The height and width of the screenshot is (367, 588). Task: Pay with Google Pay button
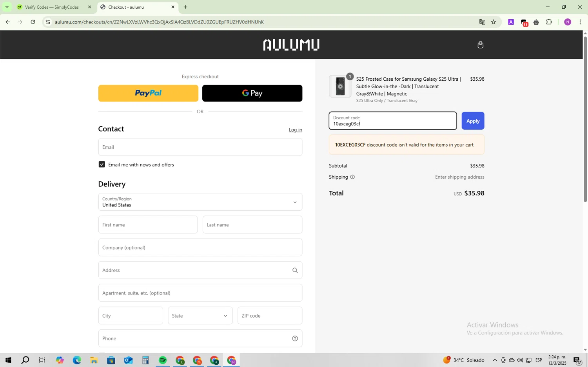tap(252, 93)
